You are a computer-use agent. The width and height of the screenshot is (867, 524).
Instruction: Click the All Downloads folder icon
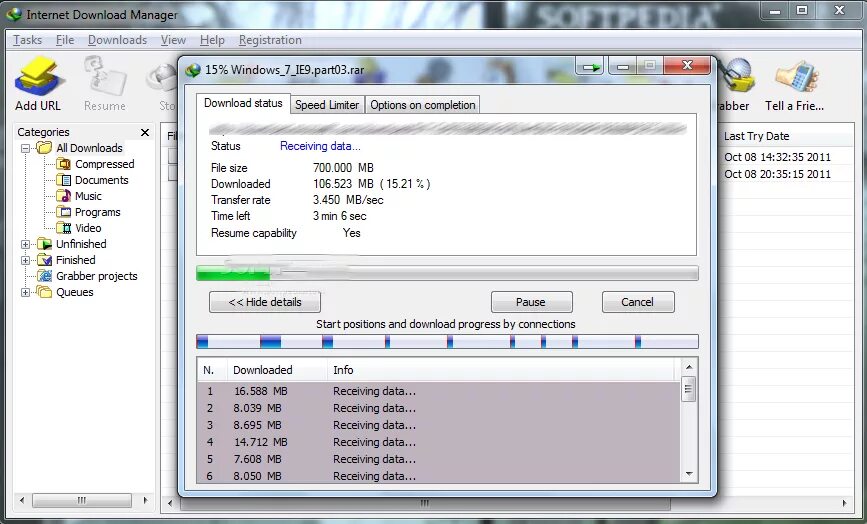(x=44, y=148)
